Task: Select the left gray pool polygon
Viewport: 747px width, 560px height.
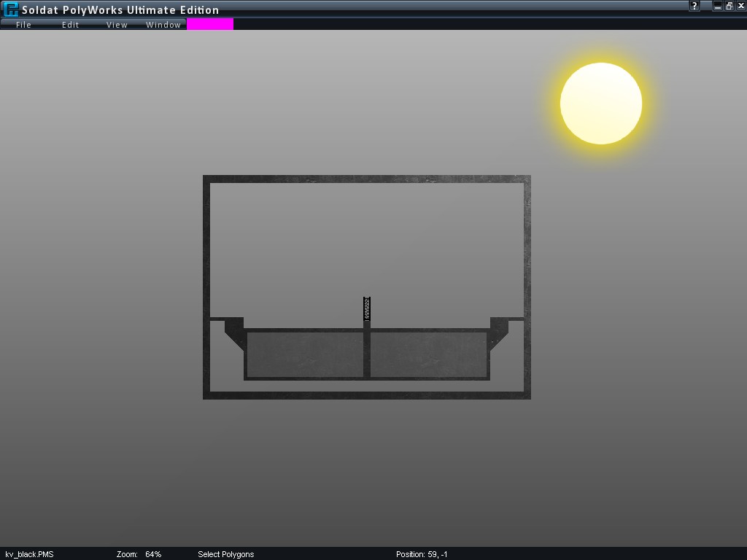Action: click(305, 355)
